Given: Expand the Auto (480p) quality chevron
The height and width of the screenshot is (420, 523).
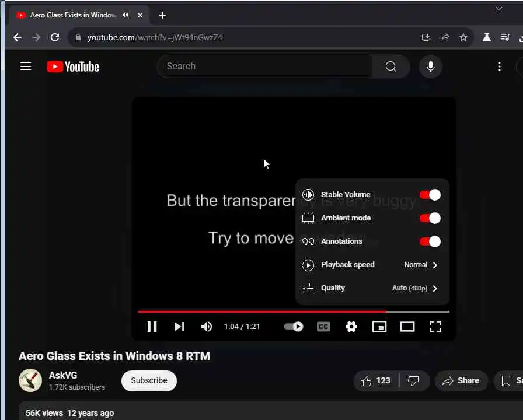Looking at the screenshot, I should [x=435, y=288].
